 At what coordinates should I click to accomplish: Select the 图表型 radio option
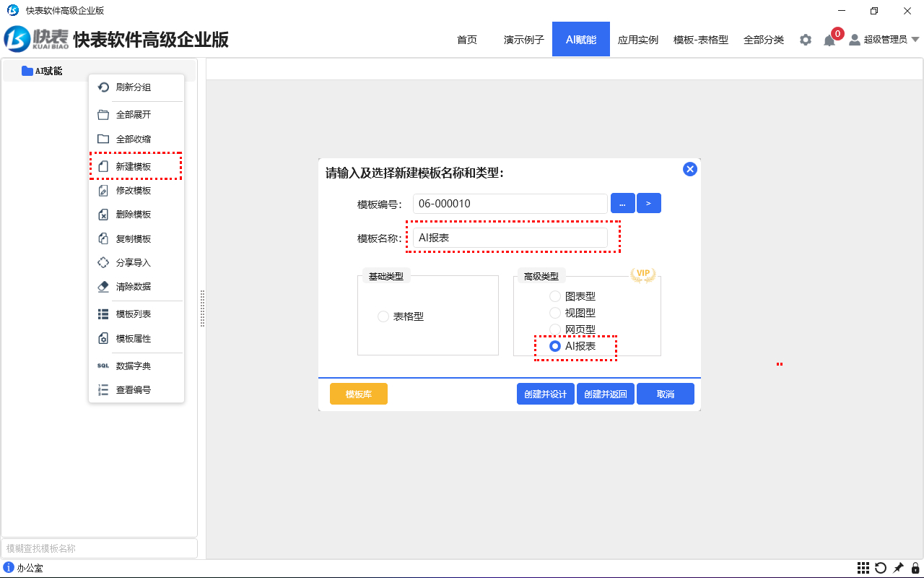(x=555, y=296)
